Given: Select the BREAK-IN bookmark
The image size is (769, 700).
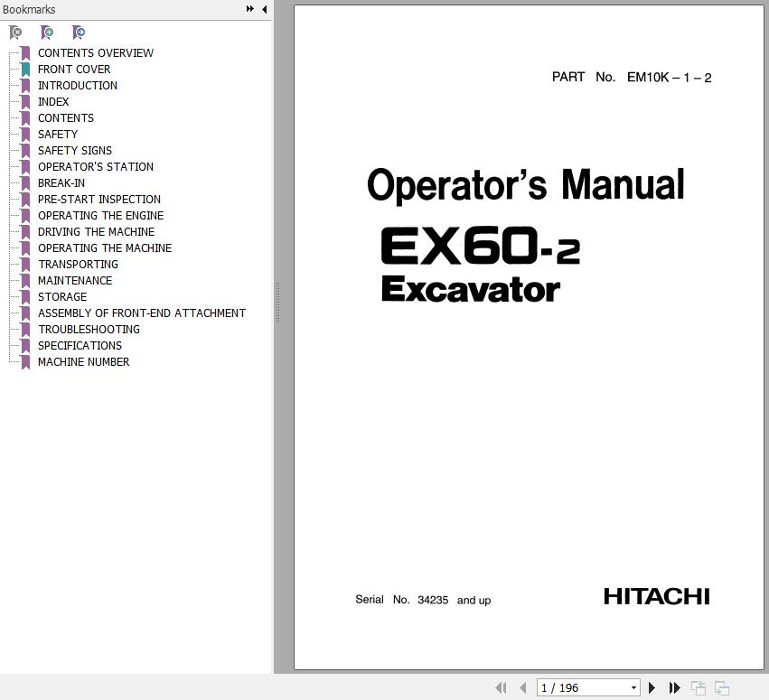Looking at the screenshot, I should tap(61, 182).
